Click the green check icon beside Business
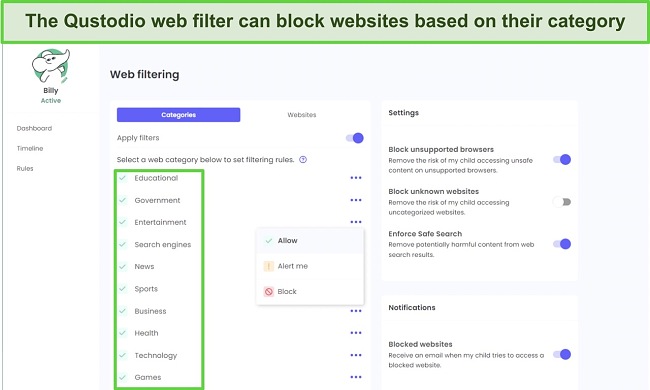This screenshot has height=390, width=650. coord(123,311)
